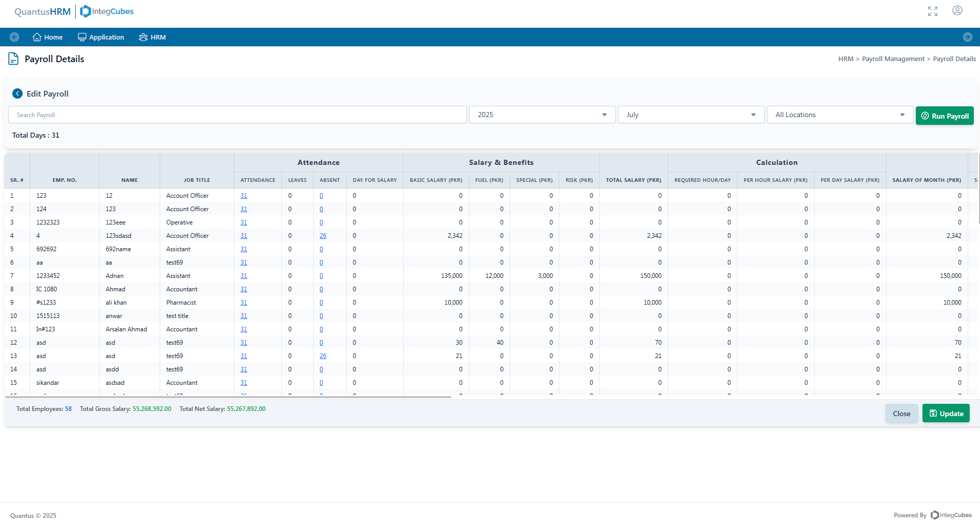
Task: Expand the July month dropdown
Action: tap(690, 115)
